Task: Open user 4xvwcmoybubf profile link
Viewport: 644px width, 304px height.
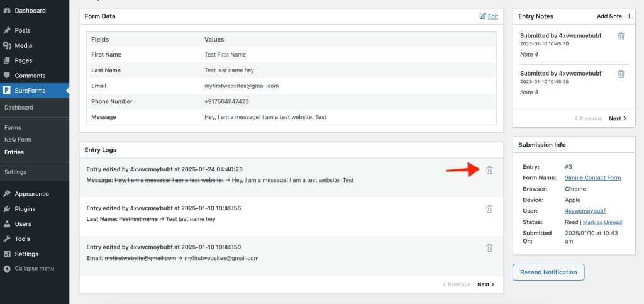Action: click(x=585, y=211)
